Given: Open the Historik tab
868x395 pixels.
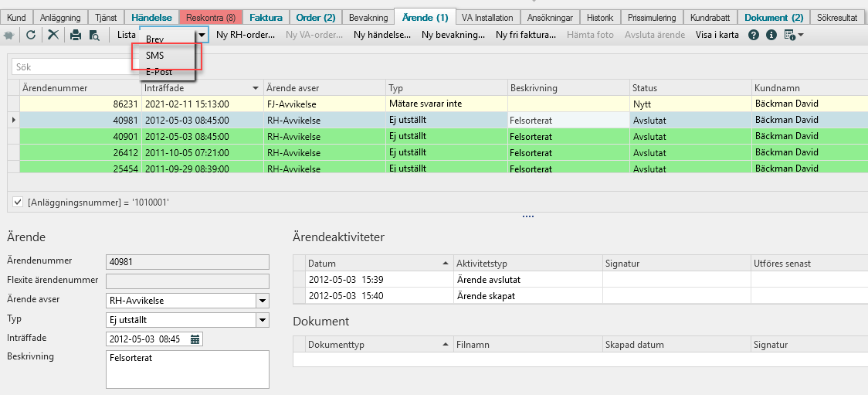Looking at the screenshot, I should (x=600, y=18).
